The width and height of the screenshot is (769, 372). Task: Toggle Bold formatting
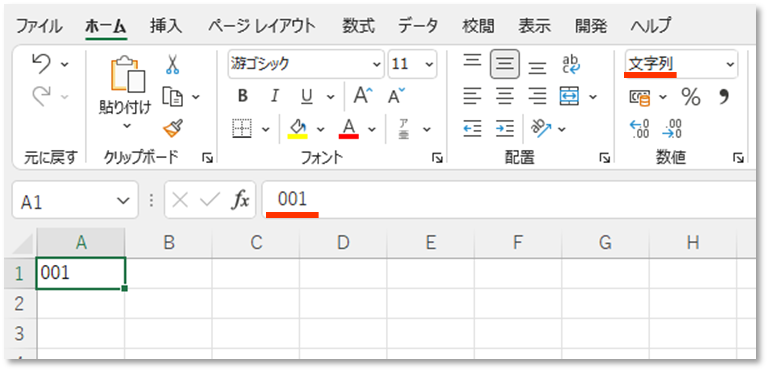242,96
